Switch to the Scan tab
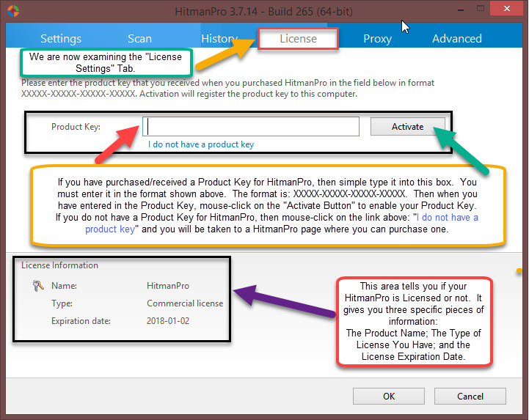529x420 pixels. (139, 38)
